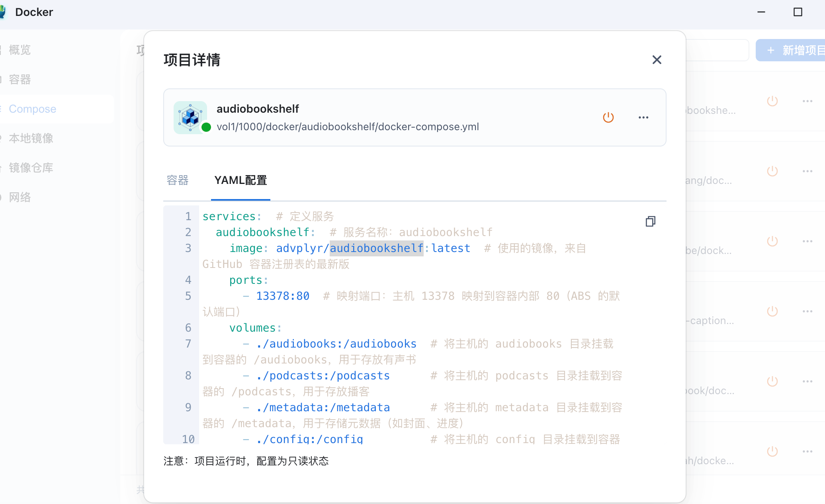Switch to the 容器 tab
The height and width of the screenshot is (504, 825).
pos(178,180)
